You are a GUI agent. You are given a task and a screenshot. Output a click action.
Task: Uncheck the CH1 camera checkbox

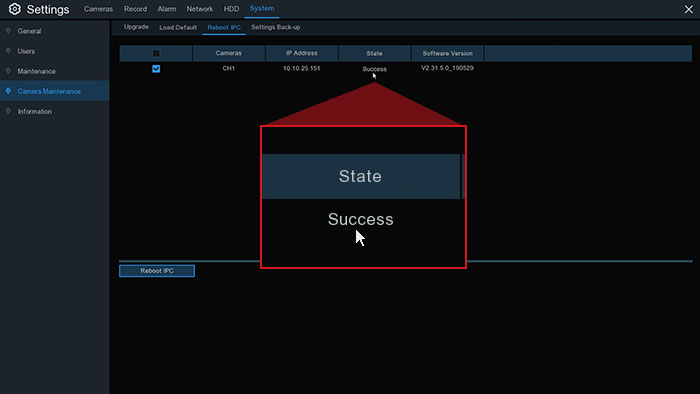point(156,69)
